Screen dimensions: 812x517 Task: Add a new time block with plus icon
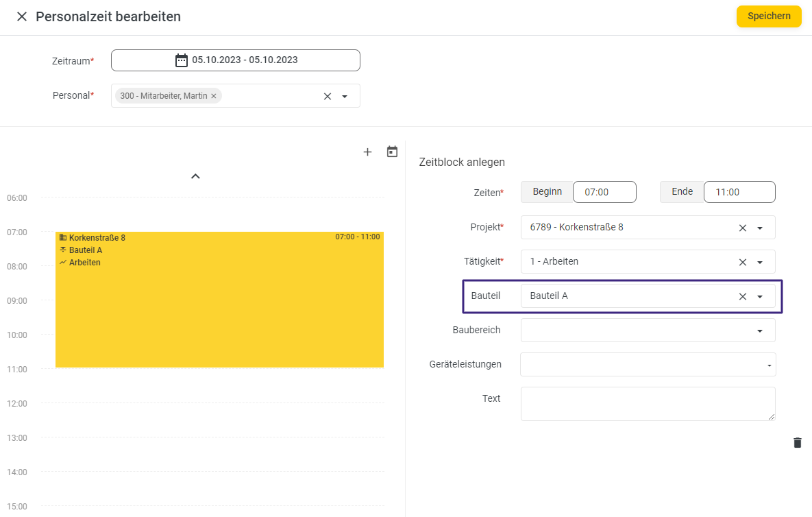click(x=368, y=152)
